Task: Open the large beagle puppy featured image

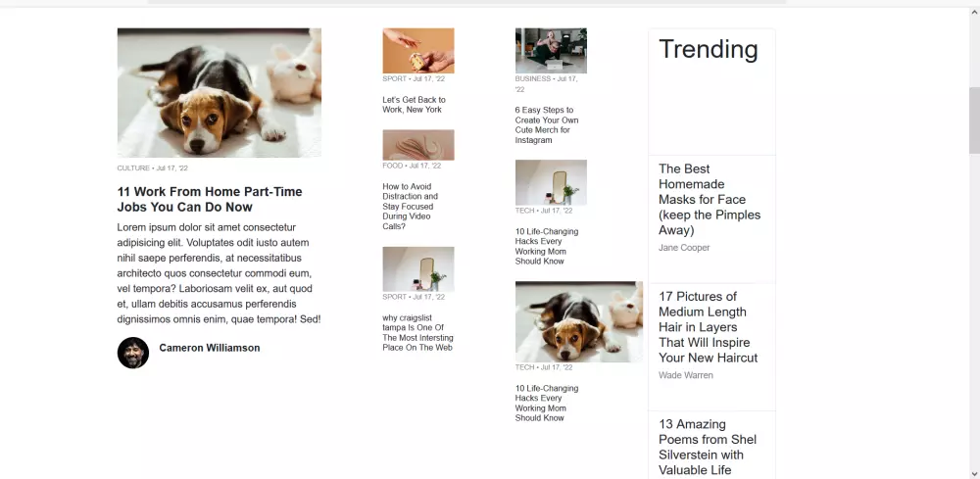Action: coord(220,92)
